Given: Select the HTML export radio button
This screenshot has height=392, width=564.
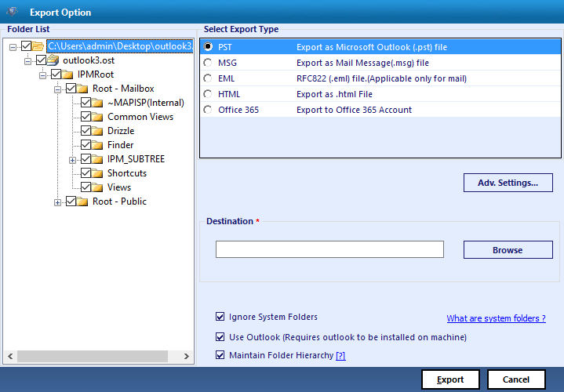Looking at the screenshot, I should pos(208,94).
